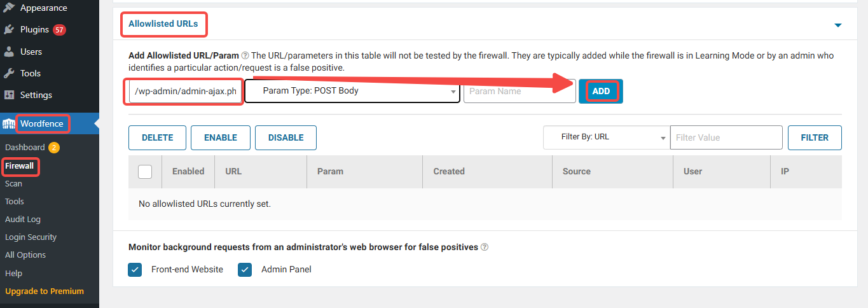Click the Plugins plug icon
This screenshot has height=308, width=868.
pos(9,30)
